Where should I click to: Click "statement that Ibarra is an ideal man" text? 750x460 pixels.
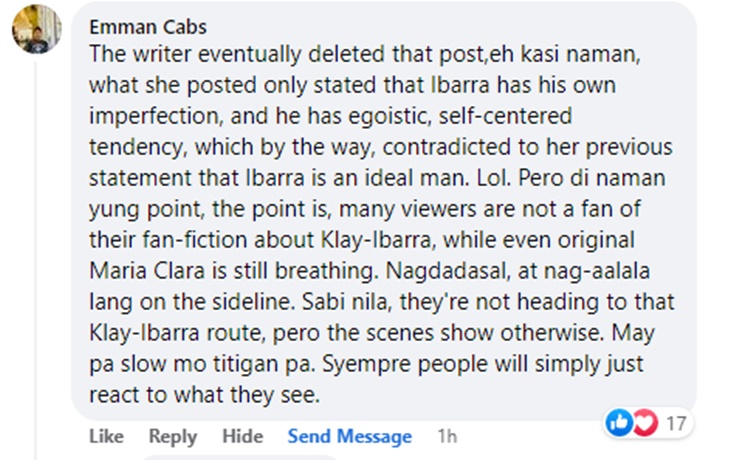277,178
